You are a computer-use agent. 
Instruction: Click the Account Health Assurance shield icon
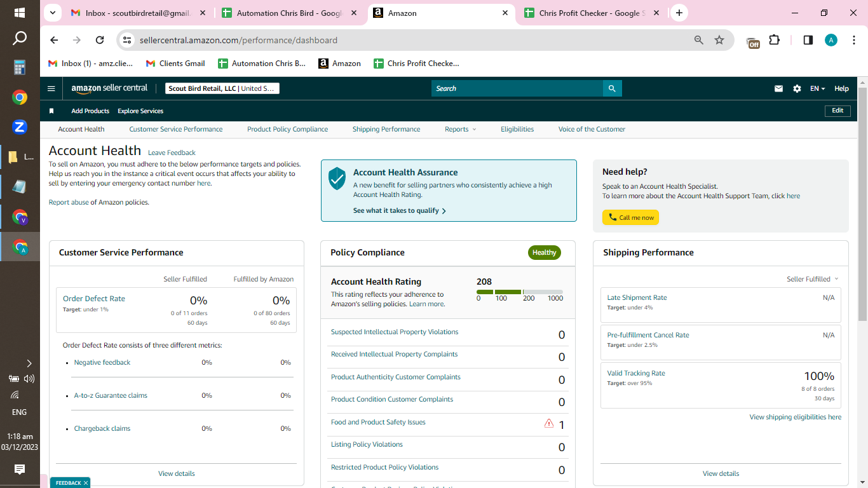click(x=337, y=179)
